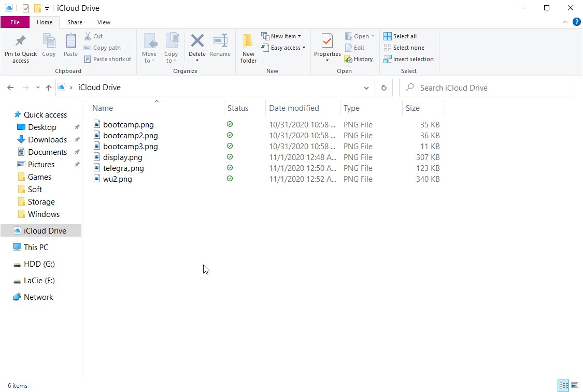Click Copy path in the ribbon
The image size is (583, 392).
pyautogui.click(x=102, y=48)
